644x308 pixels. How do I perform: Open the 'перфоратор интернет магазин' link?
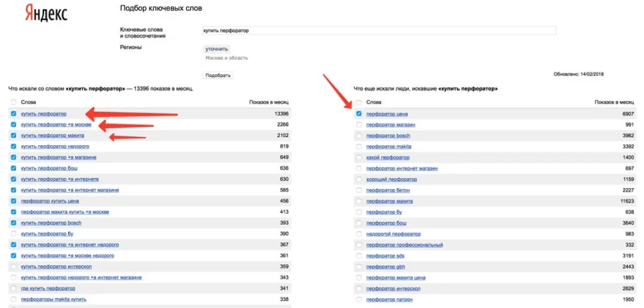click(402, 168)
